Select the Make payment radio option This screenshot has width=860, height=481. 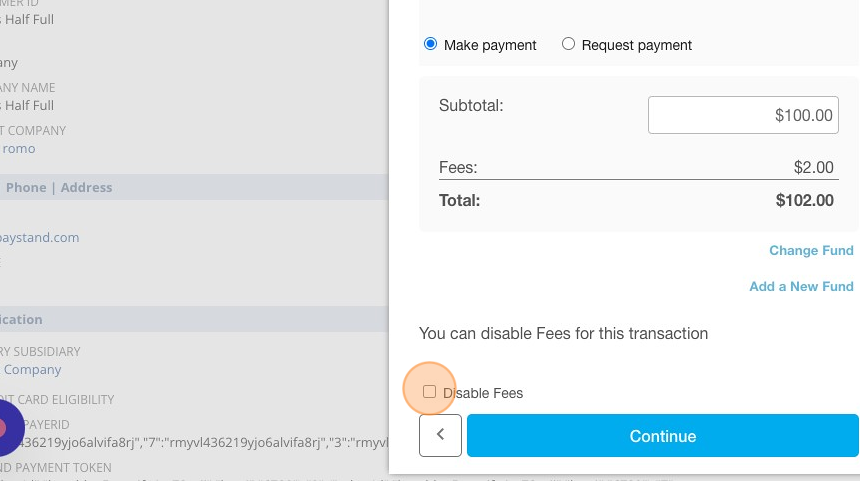(431, 44)
